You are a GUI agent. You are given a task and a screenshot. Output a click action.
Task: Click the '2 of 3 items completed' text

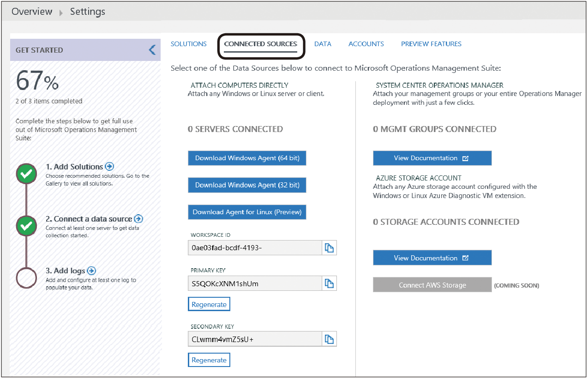[x=49, y=101]
